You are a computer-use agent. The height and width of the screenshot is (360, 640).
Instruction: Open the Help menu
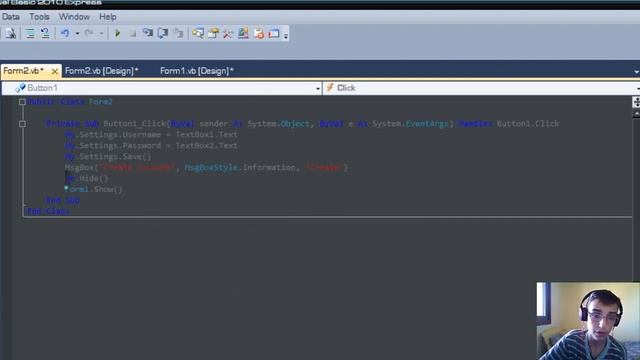click(108, 17)
